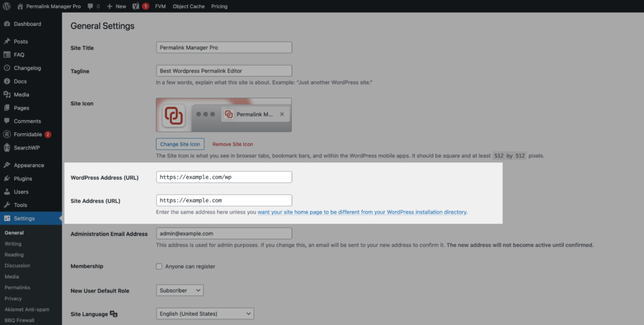Image resolution: width=644 pixels, height=325 pixels.
Task: Open the Yoast SEO icon in admin bar
Action: [x=136, y=6]
